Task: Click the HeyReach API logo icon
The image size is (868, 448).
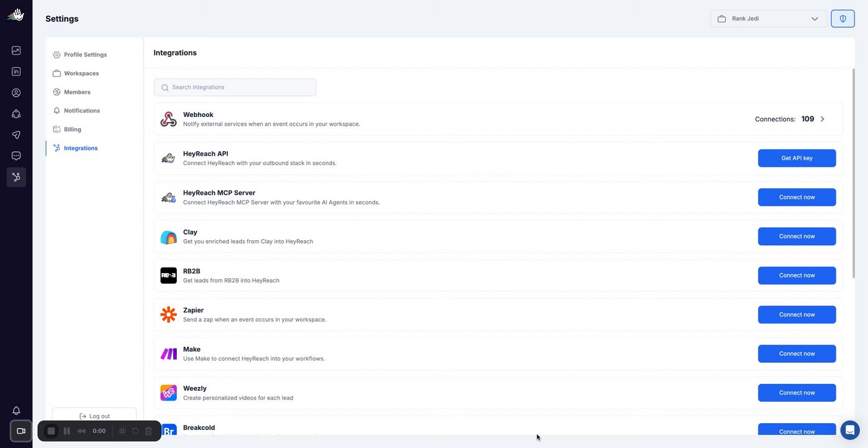Action: click(x=168, y=158)
